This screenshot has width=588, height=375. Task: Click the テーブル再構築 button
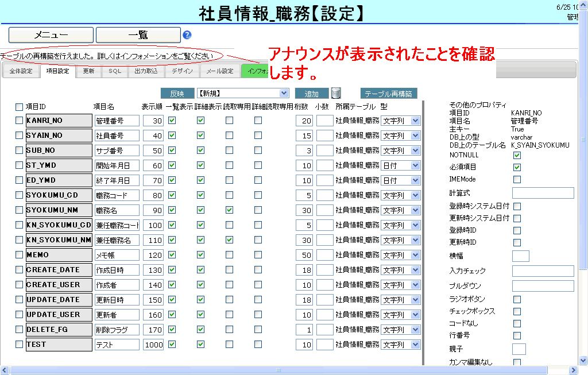[389, 94]
